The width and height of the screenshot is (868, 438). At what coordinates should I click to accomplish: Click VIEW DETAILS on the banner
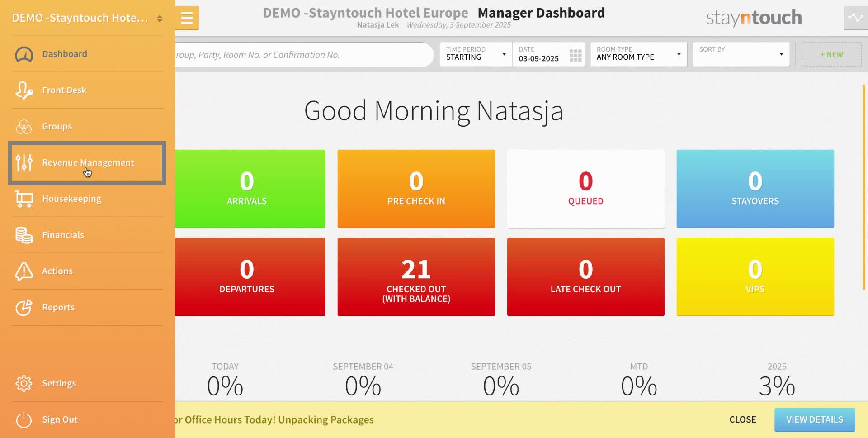815,420
